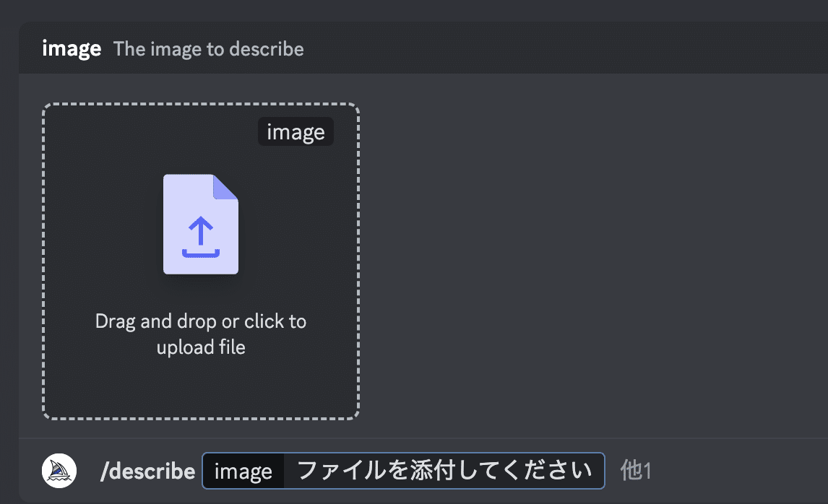The width and height of the screenshot is (828, 504).
Task: Click the "image" tag inside the upload box
Action: click(x=296, y=131)
